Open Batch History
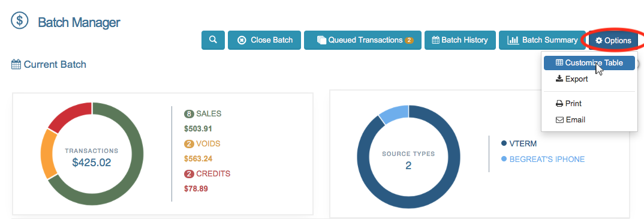This screenshot has width=644, height=219. [460, 40]
